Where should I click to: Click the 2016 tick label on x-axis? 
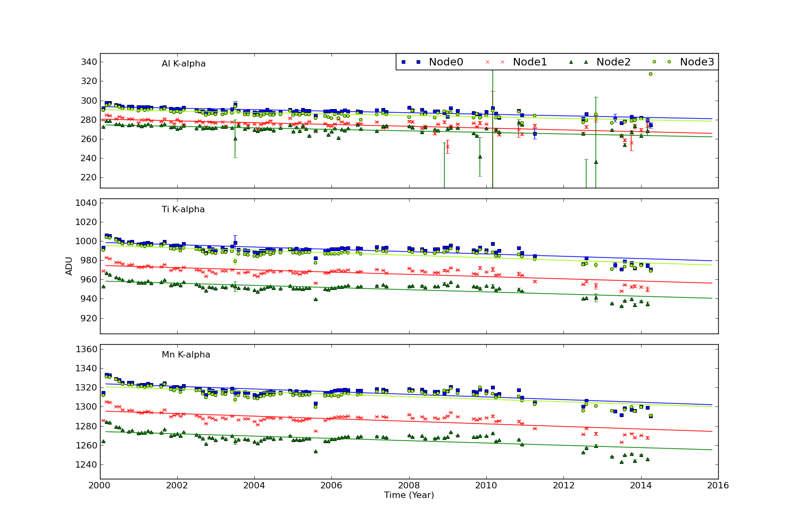[718, 486]
